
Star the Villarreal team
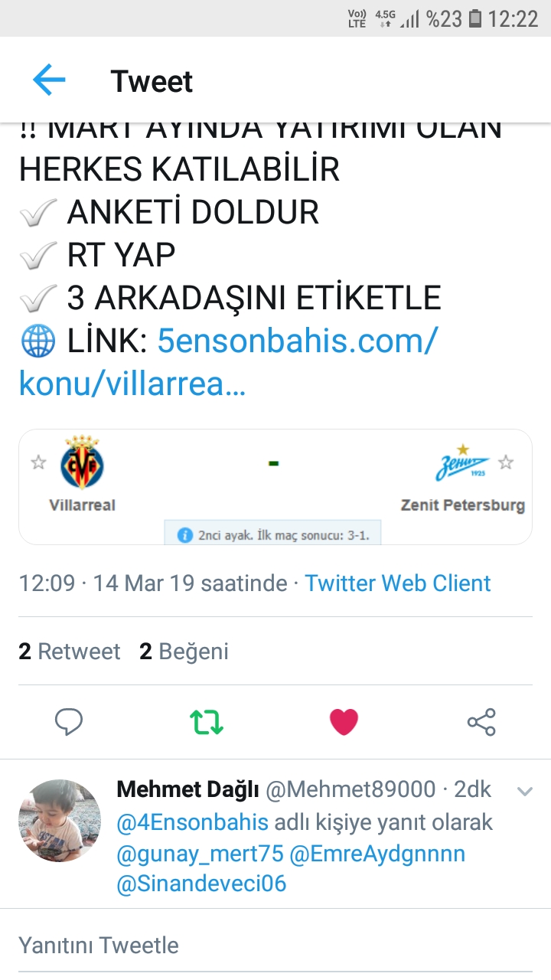(38, 462)
